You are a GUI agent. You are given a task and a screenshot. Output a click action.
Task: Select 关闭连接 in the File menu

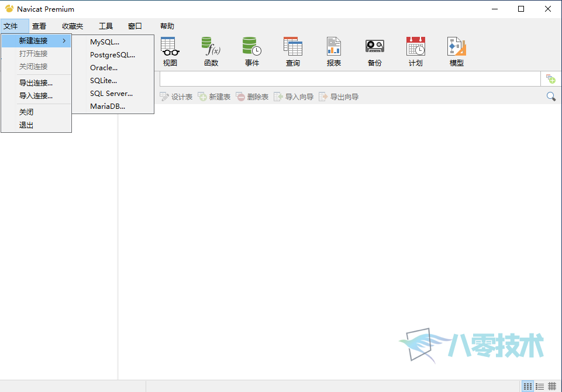(x=36, y=67)
